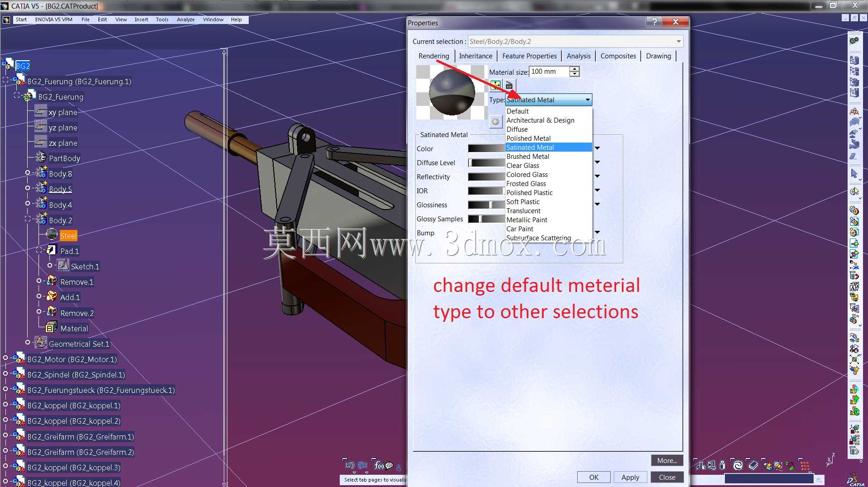Open the ENOVIA V5 VPM menu

54,20
